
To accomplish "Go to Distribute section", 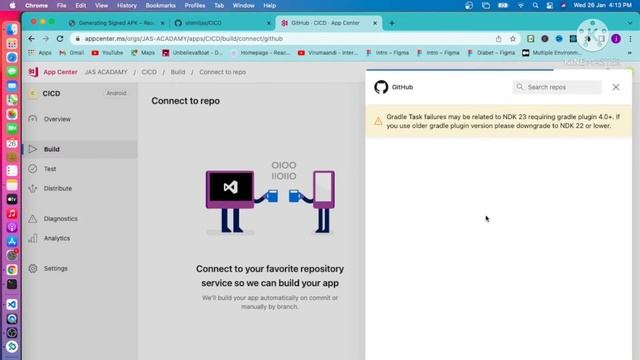I will 58,189.
